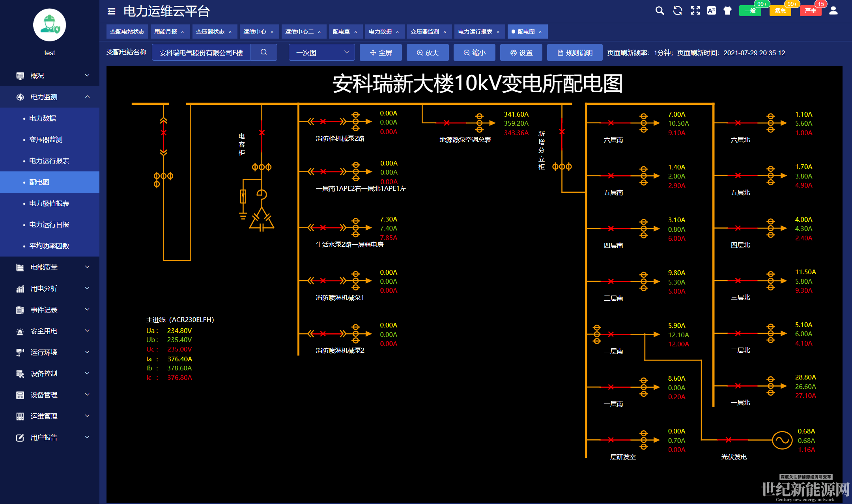
Task: Expand the 概况 menu chevron
Action: tap(87, 75)
